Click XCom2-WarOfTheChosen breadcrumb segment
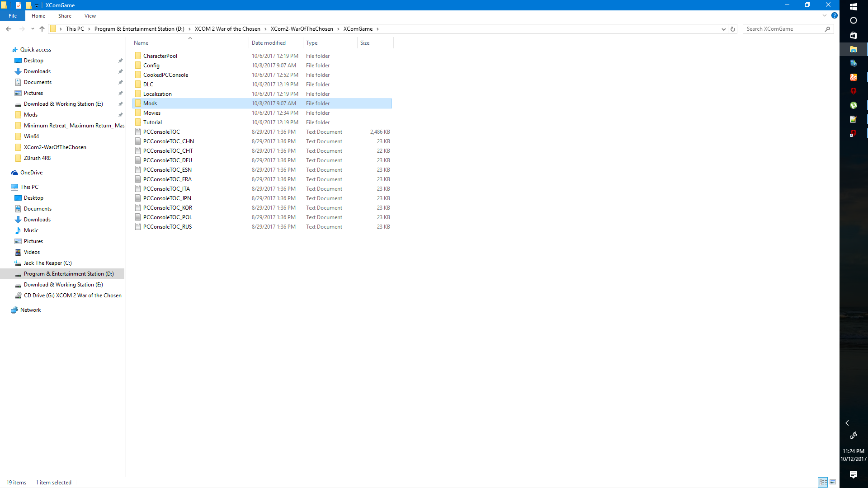 pos(302,29)
